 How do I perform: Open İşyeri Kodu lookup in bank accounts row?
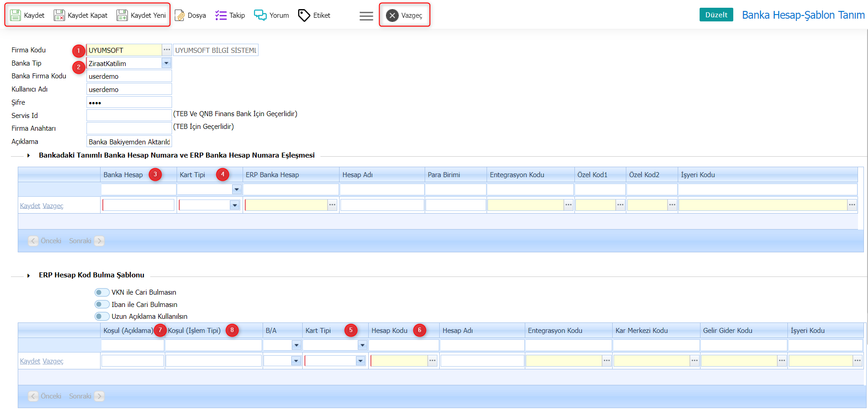coord(852,205)
